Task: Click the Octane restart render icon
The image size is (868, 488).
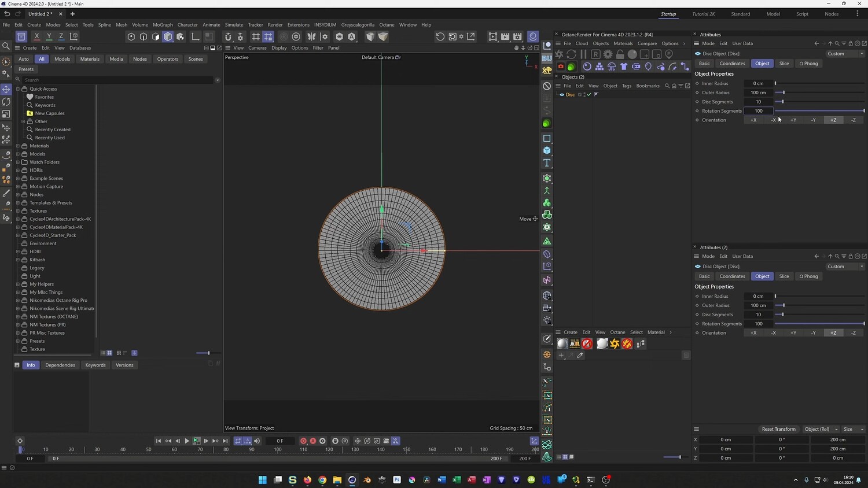Action: (x=571, y=54)
